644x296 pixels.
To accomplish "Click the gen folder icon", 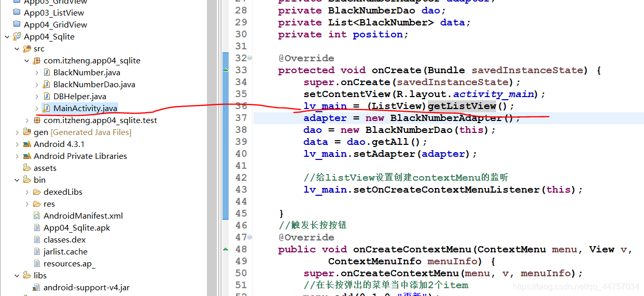I will tap(27, 132).
